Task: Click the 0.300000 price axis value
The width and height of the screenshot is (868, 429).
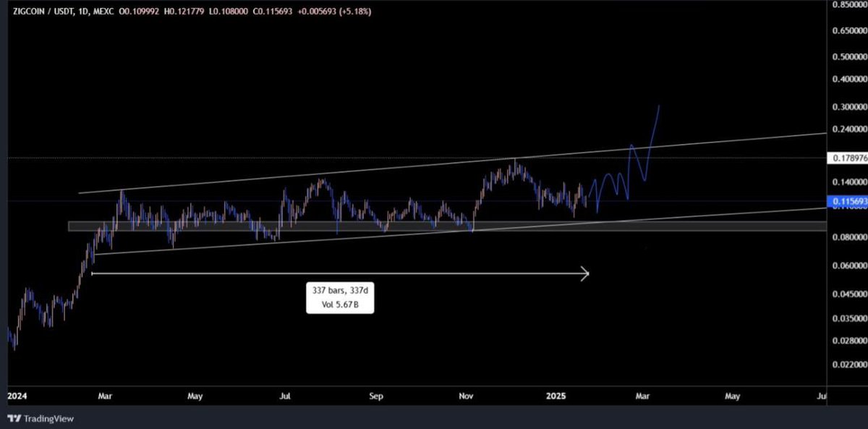Action: tap(849, 107)
